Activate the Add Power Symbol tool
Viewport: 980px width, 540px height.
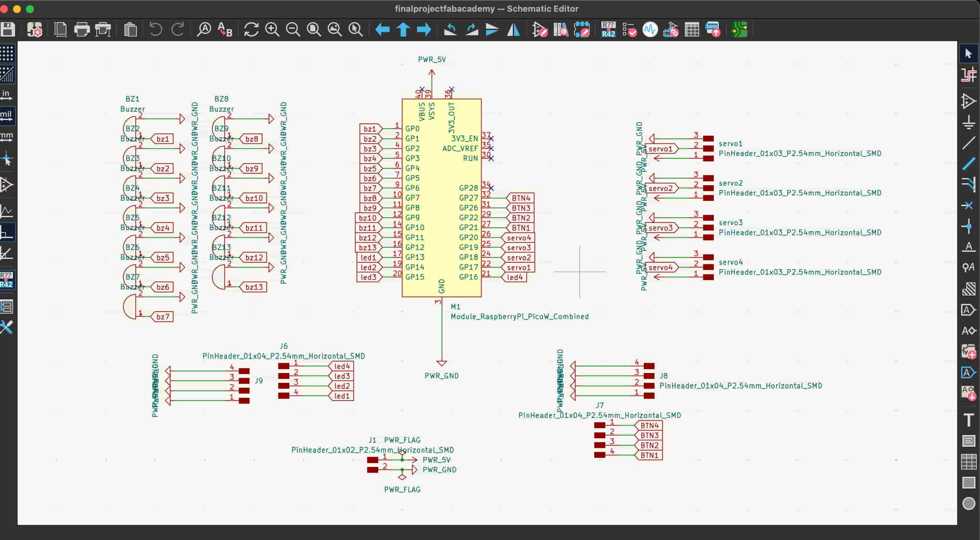coord(969,122)
